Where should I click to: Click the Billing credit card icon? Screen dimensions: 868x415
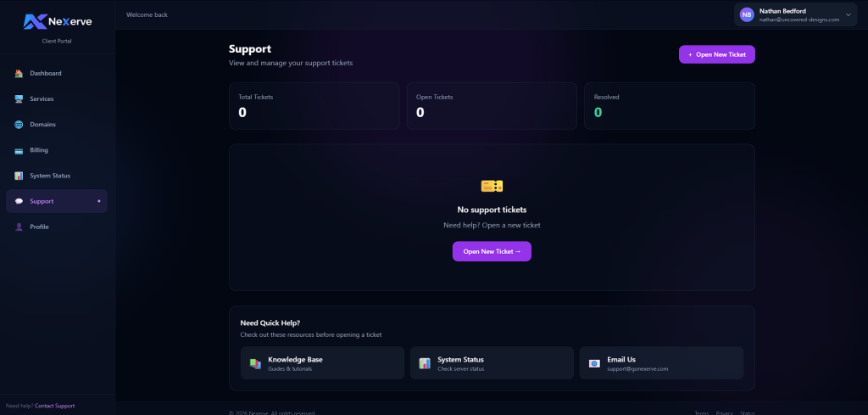[x=19, y=150]
